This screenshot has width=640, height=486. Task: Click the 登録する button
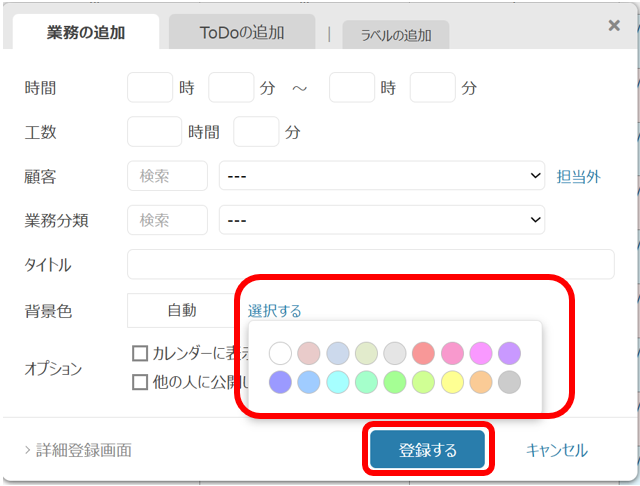coord(427,450)
